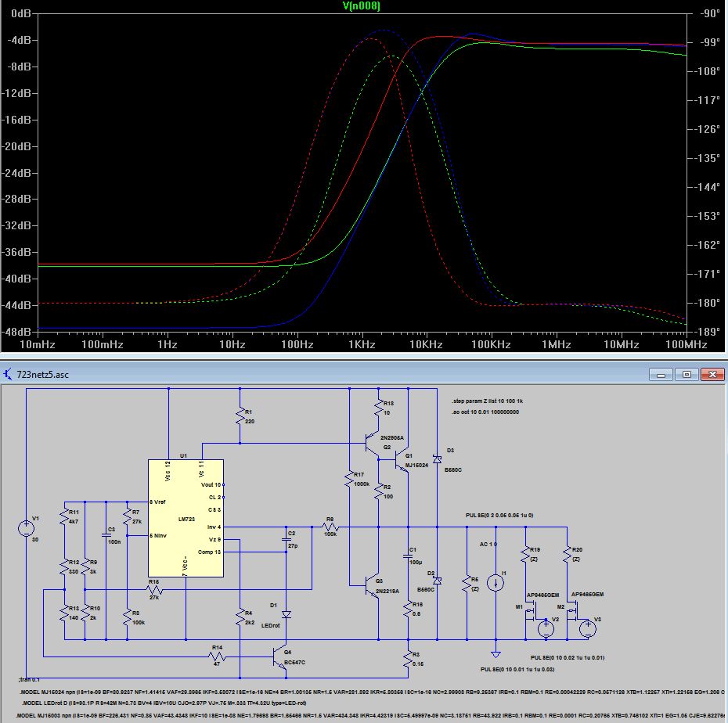Select resistor R14 valued 47
Screen dimensions: 728x723
[x=217, y=656]
